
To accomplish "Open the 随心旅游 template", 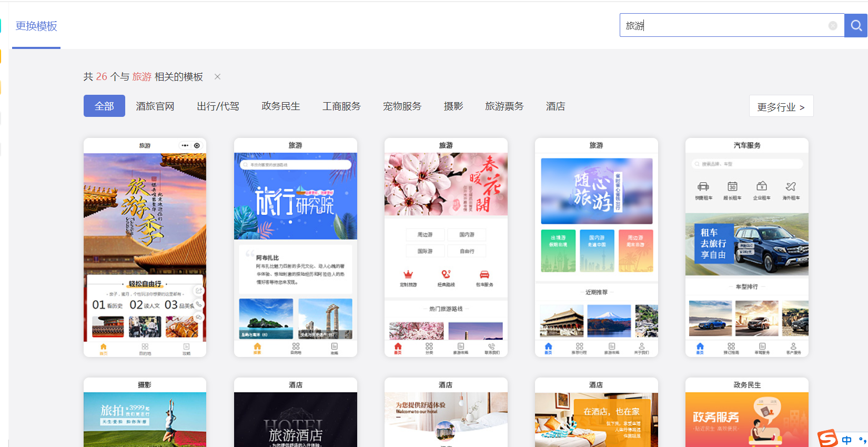I will 597,247.
